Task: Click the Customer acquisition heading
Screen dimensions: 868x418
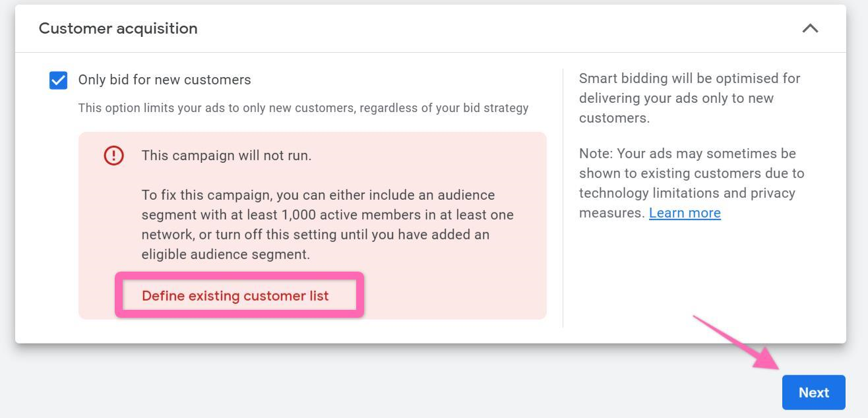Action: click(x=118, y=28)
